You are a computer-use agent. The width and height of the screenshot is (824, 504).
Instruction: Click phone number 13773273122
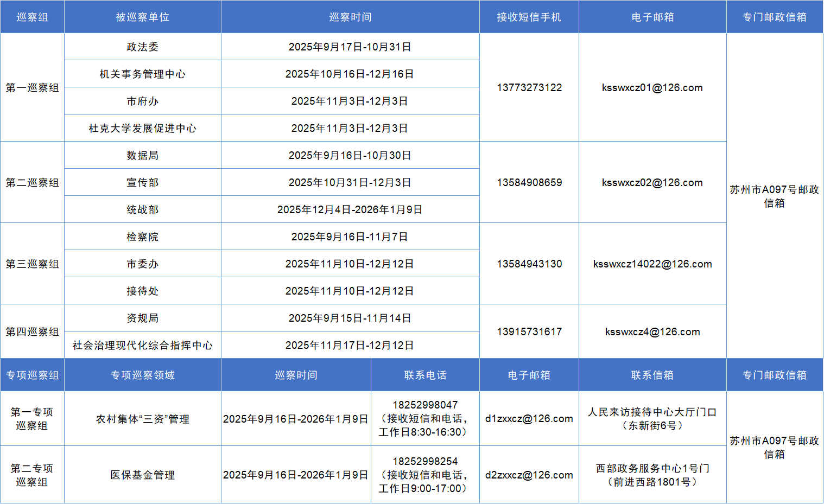pos(529,88)
